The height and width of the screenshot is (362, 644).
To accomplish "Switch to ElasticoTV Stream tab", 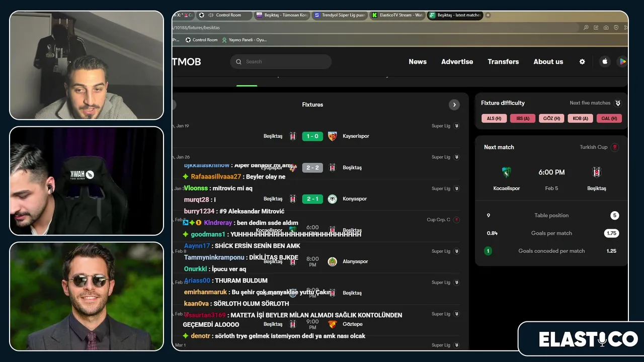I will click(398, 15).
